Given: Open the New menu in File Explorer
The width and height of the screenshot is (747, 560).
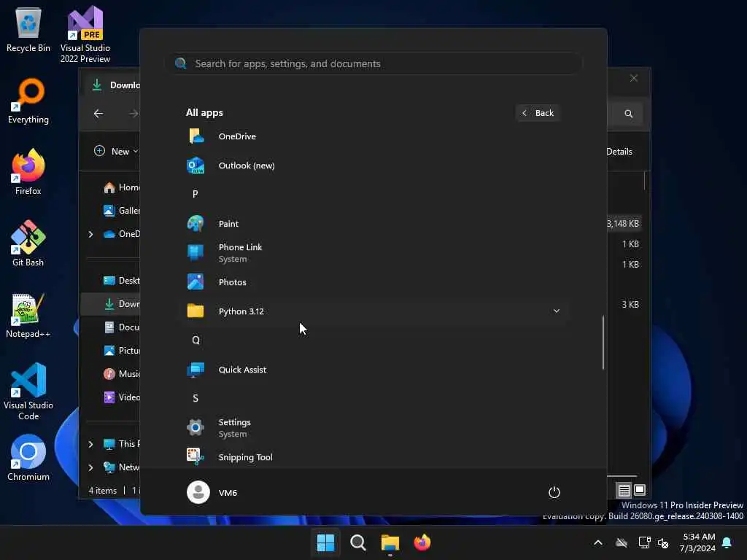Looking at the screenshot, I should [x=116, y=151].
